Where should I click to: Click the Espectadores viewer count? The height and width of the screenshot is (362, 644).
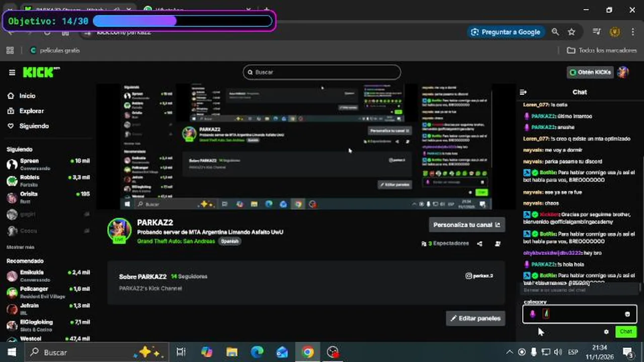[445, 243]
